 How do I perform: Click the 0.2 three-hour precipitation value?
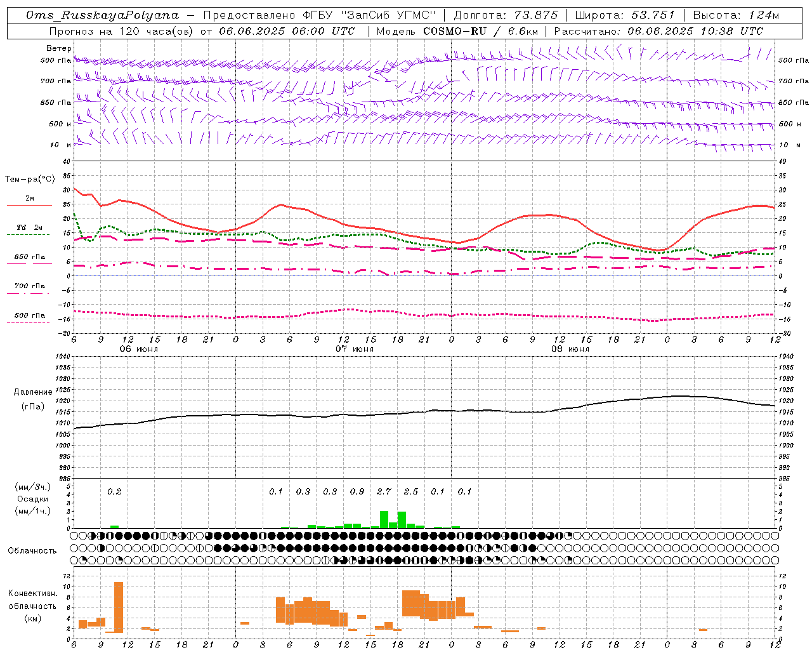[x=114, y=491]
